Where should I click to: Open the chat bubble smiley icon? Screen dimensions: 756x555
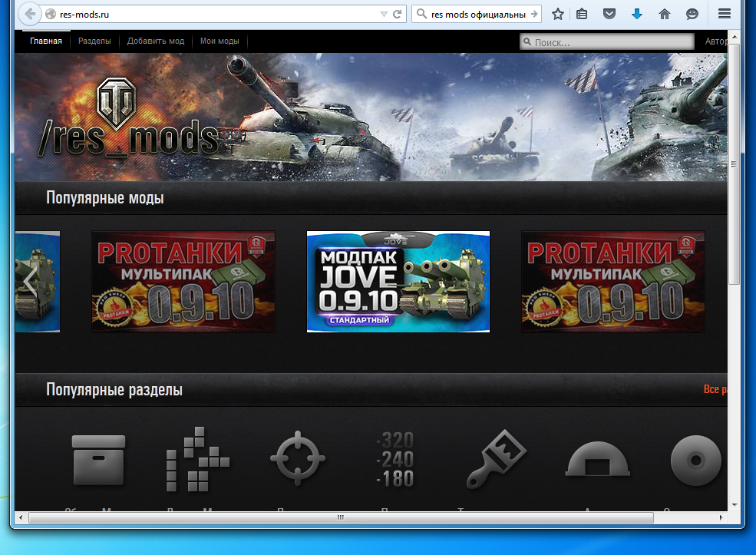692,14
